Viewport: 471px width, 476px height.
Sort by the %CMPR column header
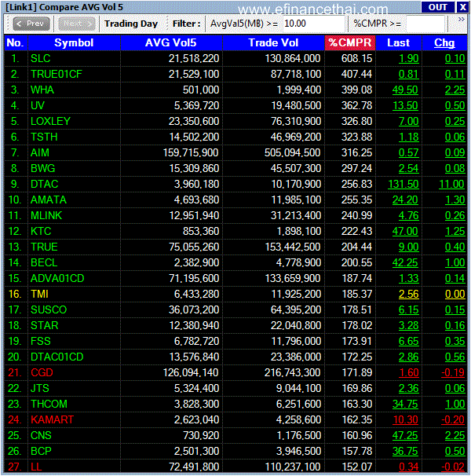[x=350, y=42]
